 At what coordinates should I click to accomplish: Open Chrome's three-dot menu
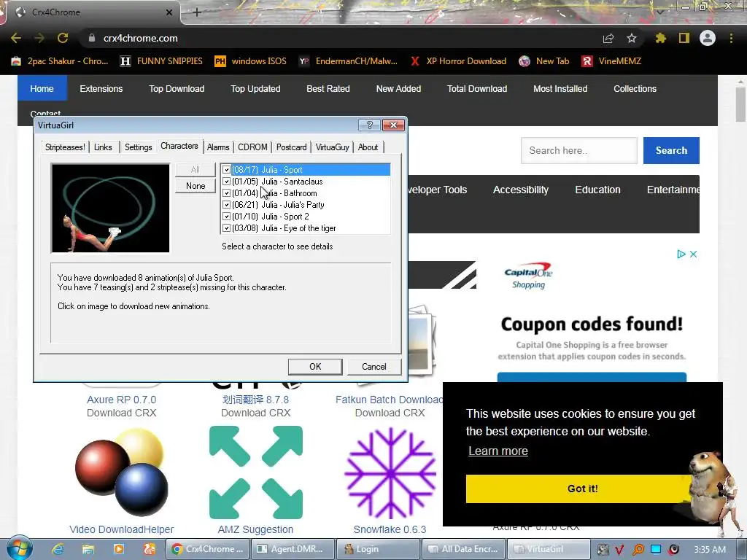click(731, 38)
